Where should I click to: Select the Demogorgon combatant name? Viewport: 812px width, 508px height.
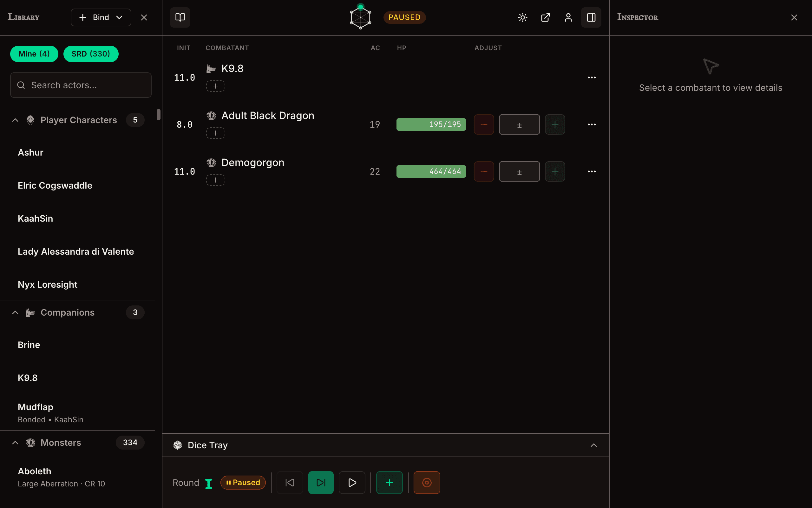pos(253,163)
